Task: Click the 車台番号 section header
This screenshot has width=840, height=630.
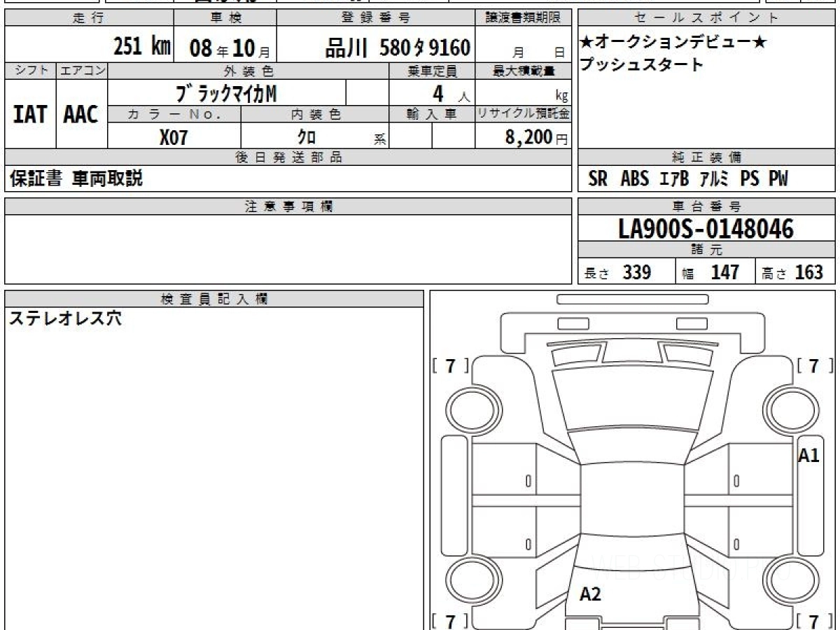Action: click(x=706, y=206)
